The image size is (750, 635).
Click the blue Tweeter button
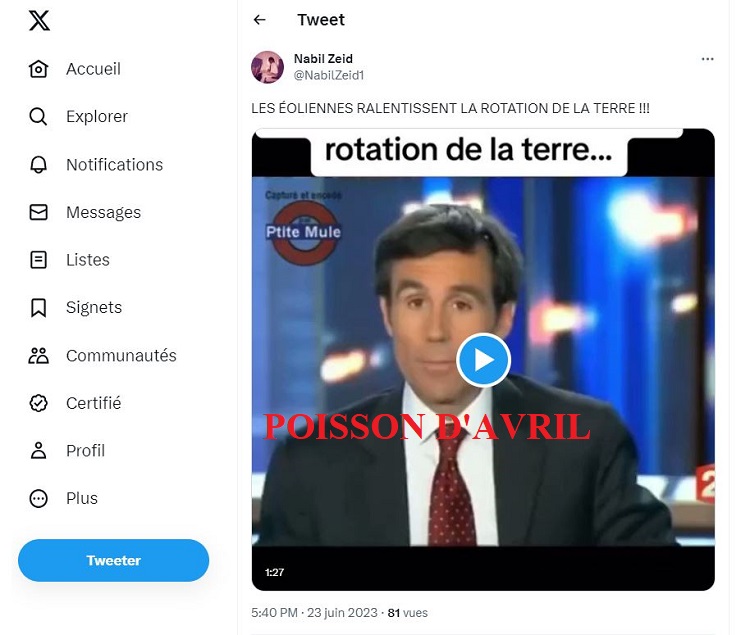[113, 560]
